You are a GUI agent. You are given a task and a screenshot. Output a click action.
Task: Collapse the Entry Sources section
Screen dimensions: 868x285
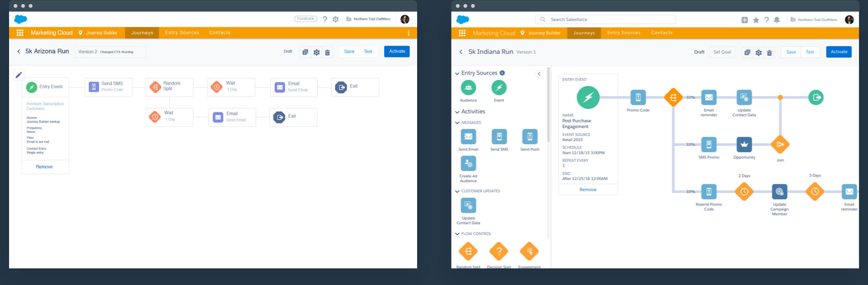[457, 74]
